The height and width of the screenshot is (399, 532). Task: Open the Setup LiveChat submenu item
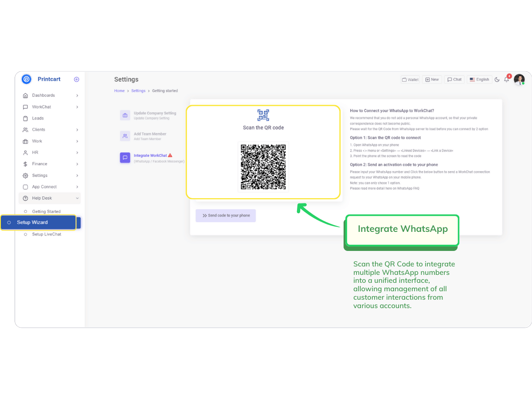point(47,234)
